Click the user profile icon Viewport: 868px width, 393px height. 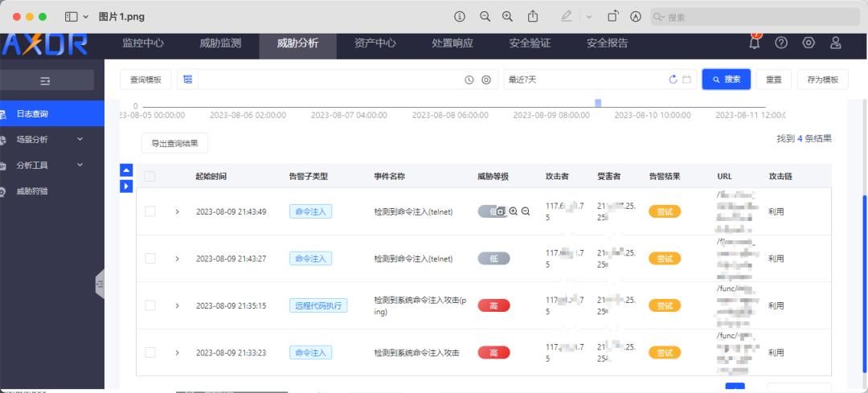pyautogui.click(x=836, y=43)
